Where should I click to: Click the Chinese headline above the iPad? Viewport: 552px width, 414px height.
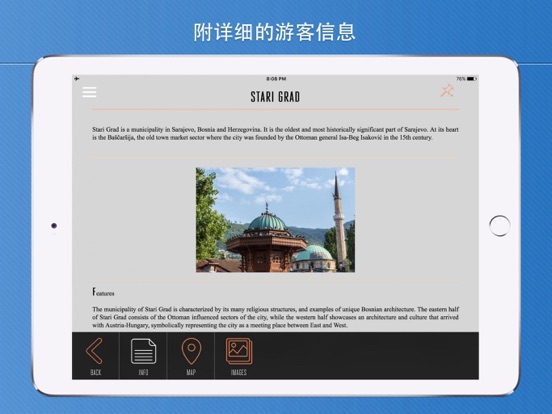275,32
